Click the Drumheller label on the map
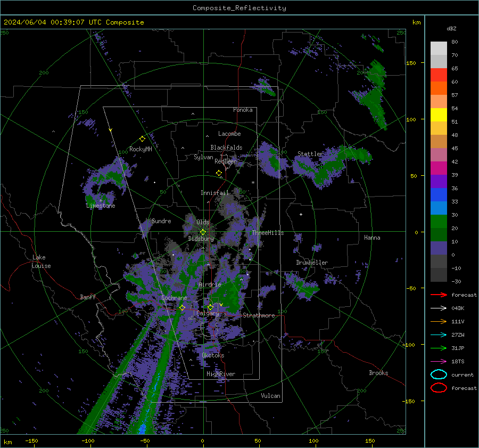 tap(312, 263)
